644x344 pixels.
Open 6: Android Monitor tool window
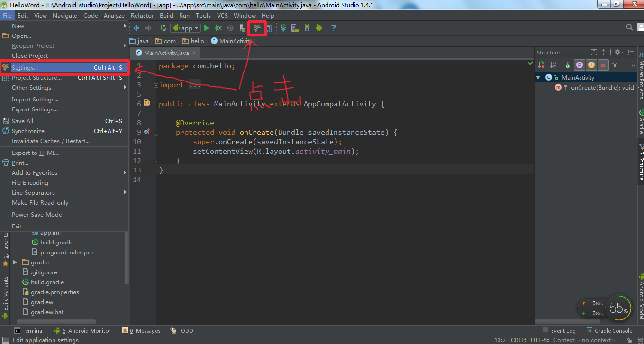[82, 331]
